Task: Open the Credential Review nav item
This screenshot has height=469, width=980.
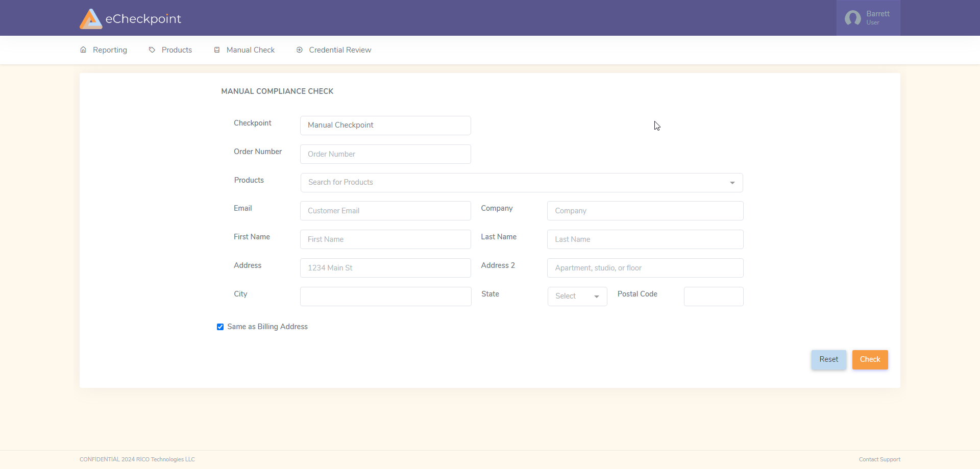Action: [334, 50]
